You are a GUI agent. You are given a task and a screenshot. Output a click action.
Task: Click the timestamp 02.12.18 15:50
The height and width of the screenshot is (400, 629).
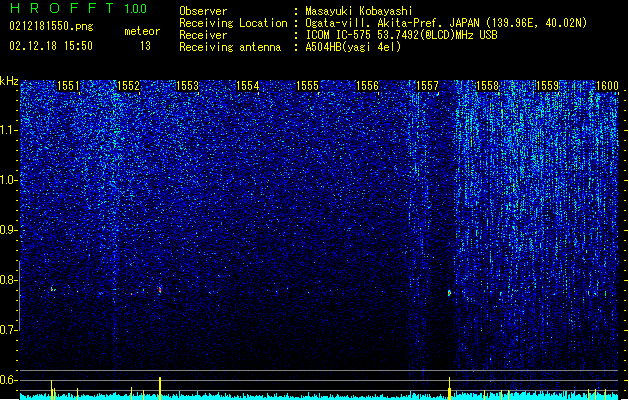click(x=51, y=46)
